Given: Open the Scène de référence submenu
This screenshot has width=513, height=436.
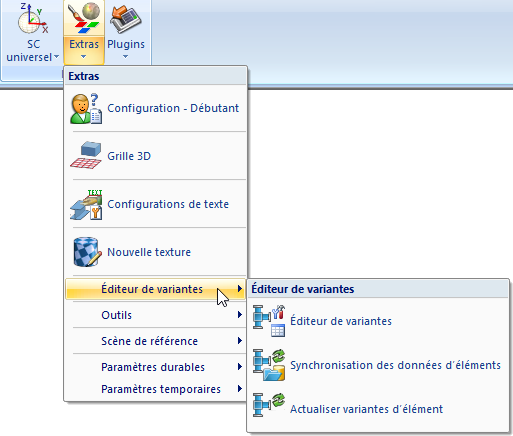Looking at the screenshot, I should (156, 341).
